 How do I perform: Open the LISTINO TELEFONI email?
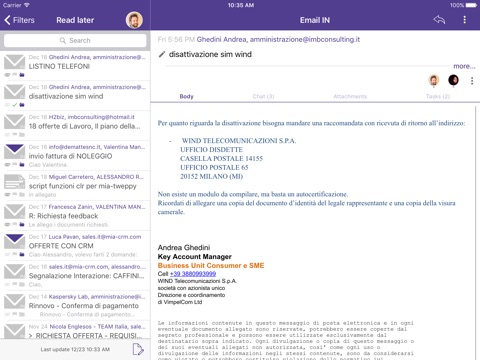75,65
